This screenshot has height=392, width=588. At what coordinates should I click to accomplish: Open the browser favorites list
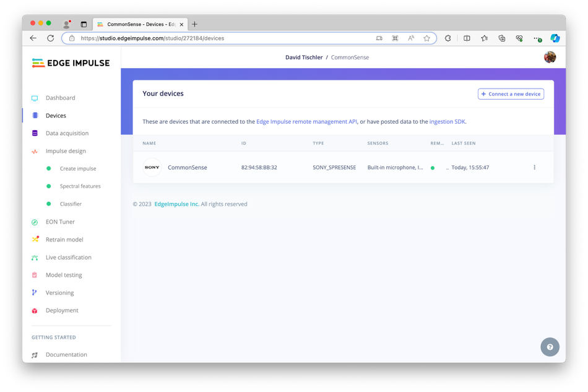pos(485,38)
